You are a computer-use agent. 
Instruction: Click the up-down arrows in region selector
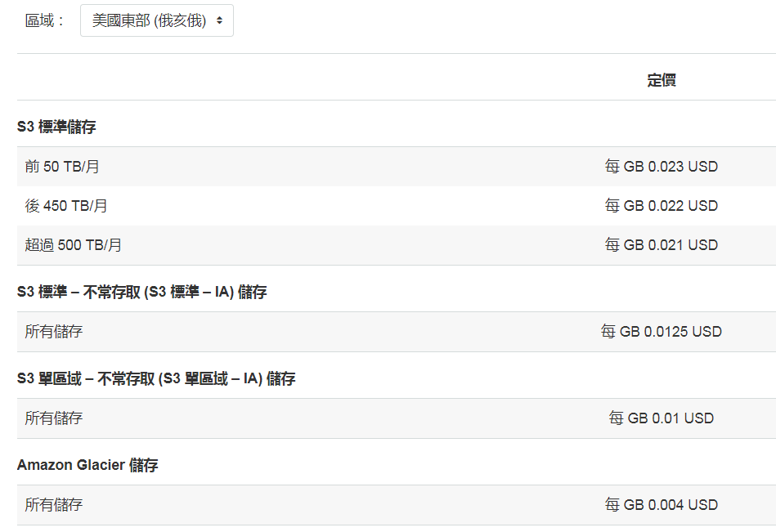point(219,20)
